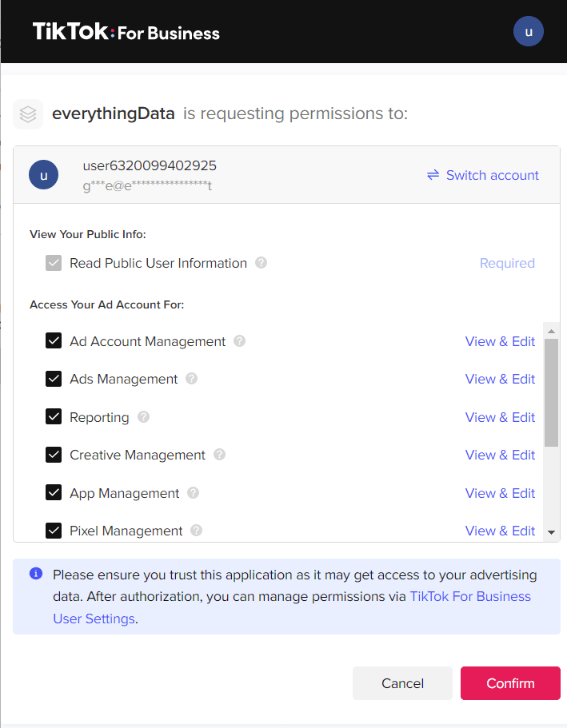Open the user avatar in header
This screenshot has width=567, height=728.
coord(528,32)
